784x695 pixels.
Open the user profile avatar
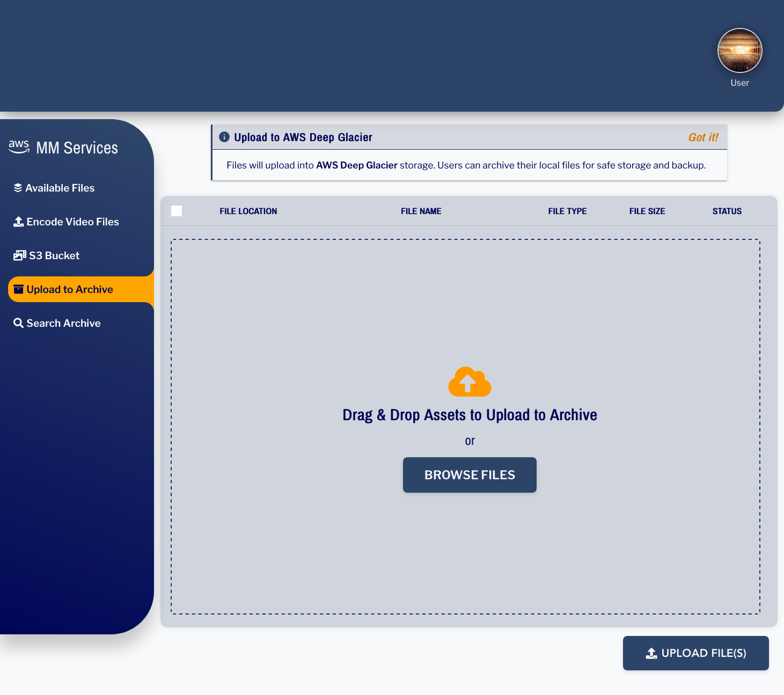tap(739, 50)
